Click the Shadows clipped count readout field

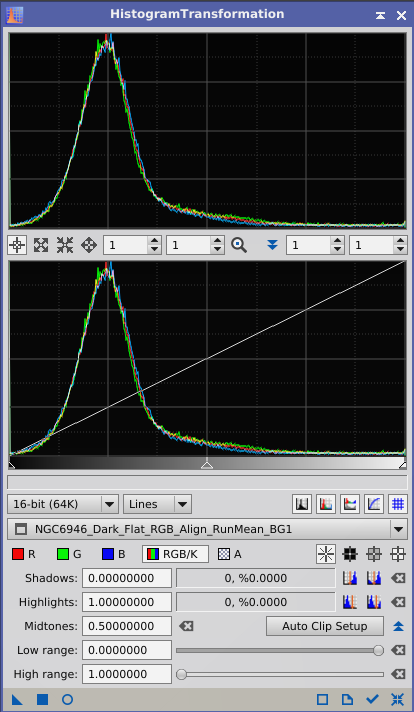(256, 578)
